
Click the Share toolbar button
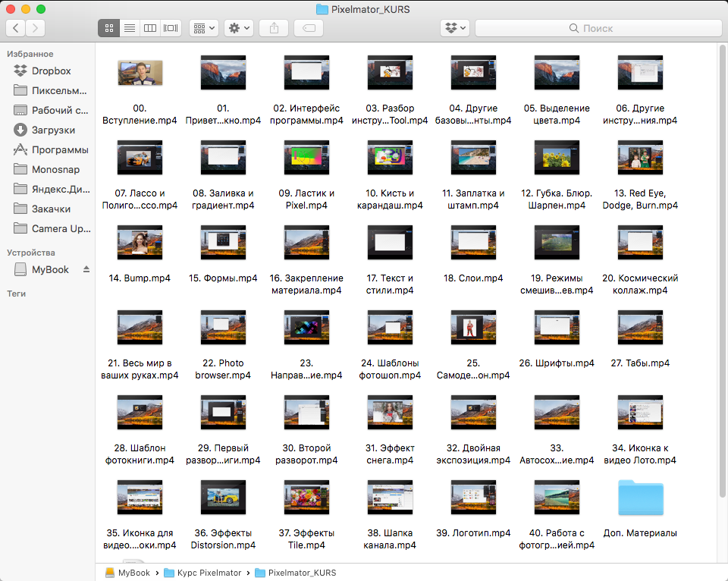point(274,28)
